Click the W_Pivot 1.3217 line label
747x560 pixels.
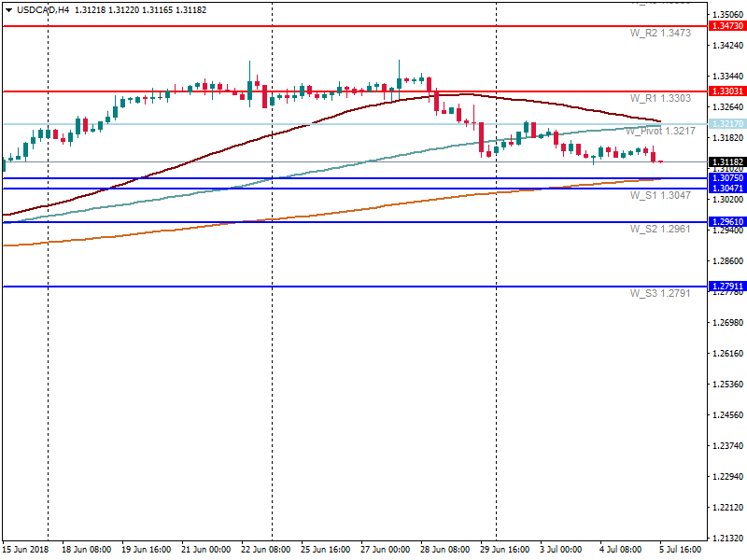pyautogui.click(x=660, y=132)
